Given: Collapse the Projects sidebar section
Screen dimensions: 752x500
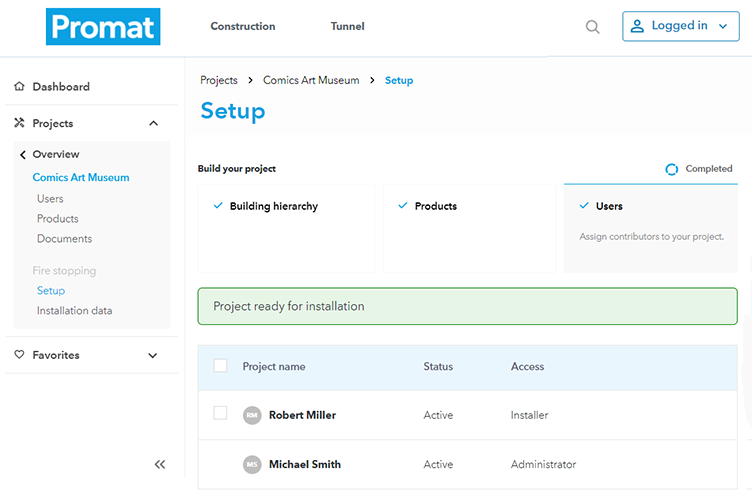Looking at the screenshot, I should coord(153,123).
